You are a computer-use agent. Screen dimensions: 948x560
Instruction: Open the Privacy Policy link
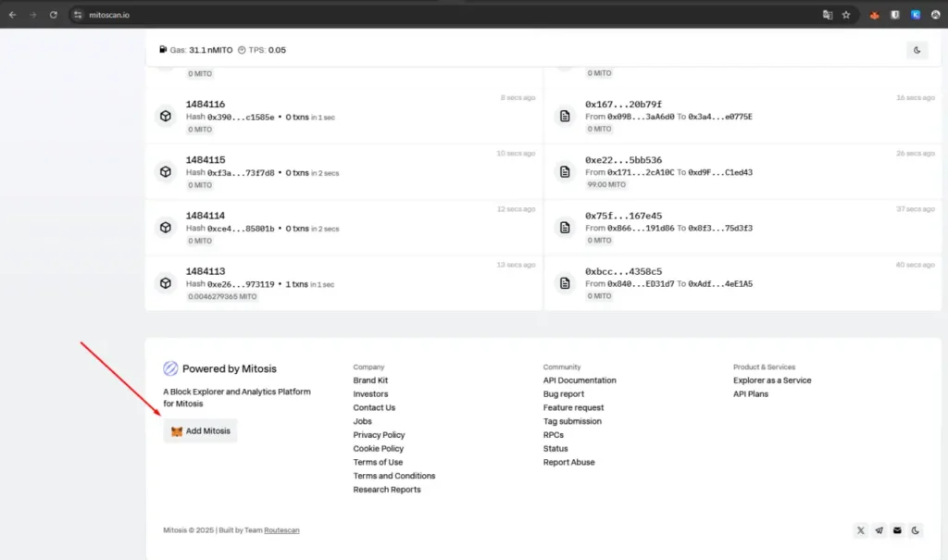pyautogui.click(x=379, y=435)
